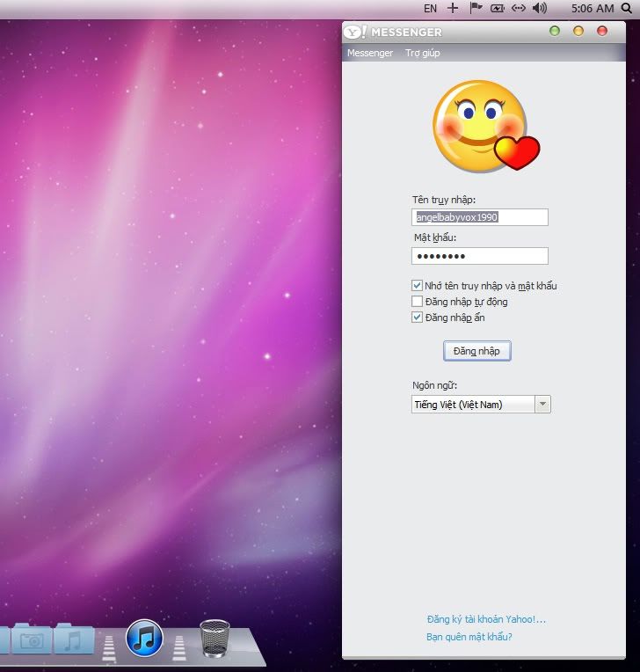Open the Pictures folder in dock
The height and width of the screenshot is (672, 640).
[x=32, y=639]
